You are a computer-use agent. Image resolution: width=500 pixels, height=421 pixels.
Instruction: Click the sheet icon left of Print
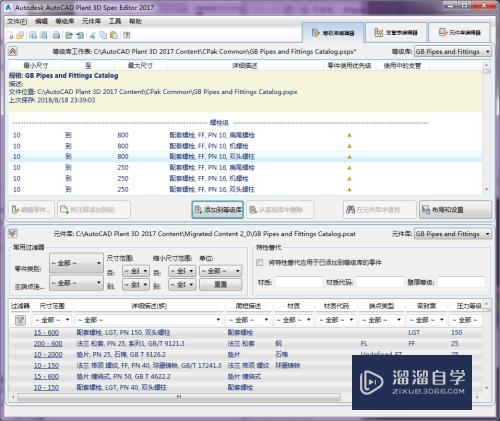click(x=43, y=35)
